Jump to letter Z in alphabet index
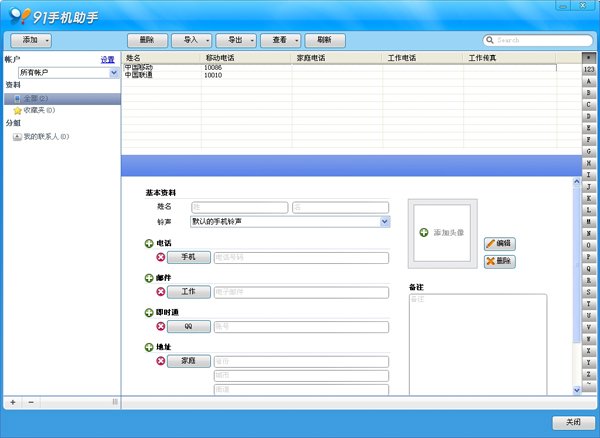The width and height of the screenshot is (600, 438). (589, 374)
